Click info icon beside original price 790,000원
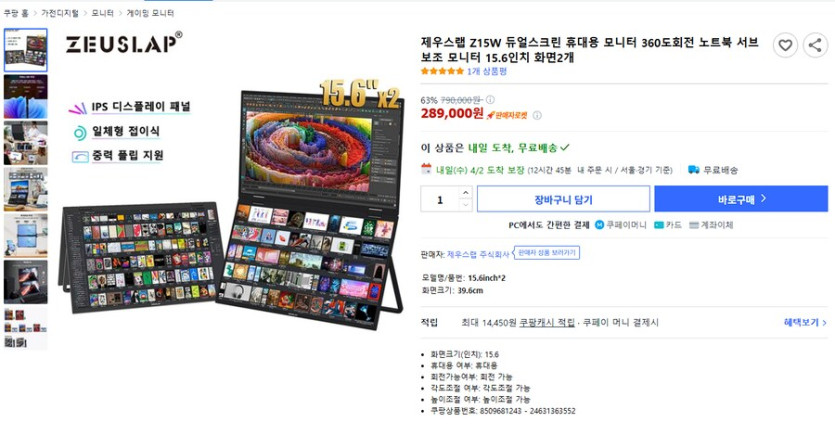 [x=490, y=100]
